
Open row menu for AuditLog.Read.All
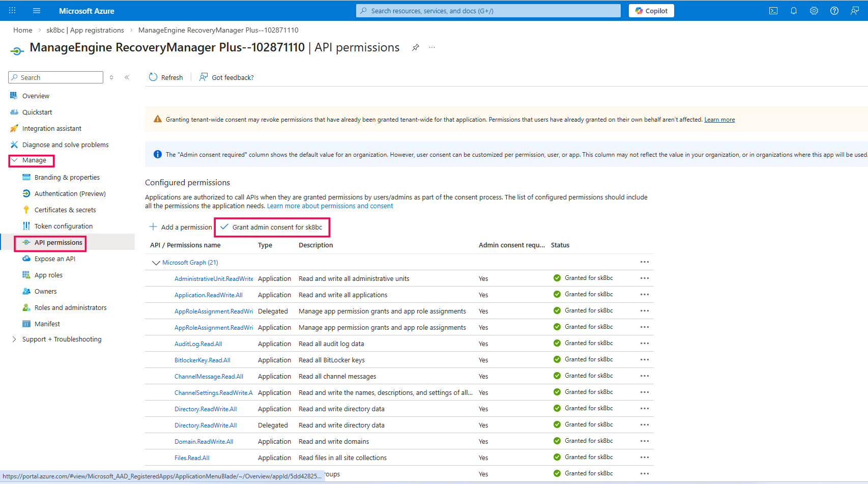[645, 344]
